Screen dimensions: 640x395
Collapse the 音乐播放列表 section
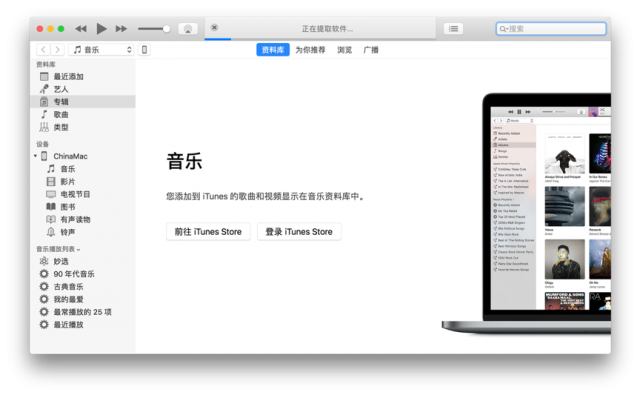[79, 249]
